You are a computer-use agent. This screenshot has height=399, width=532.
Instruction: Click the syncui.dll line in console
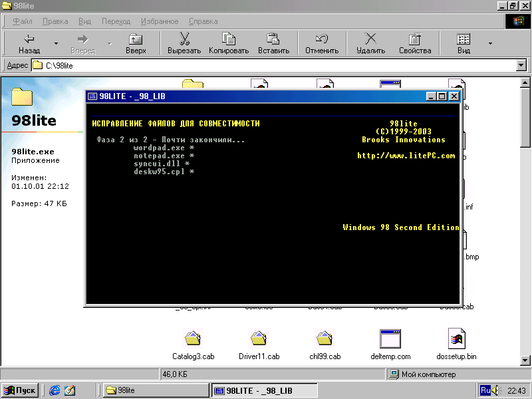[x=161, y=164]
